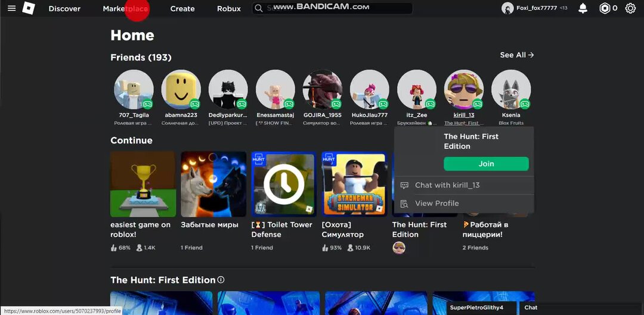644x315 pixels.
Task: Open the Create tab
Action: (182, 8)
